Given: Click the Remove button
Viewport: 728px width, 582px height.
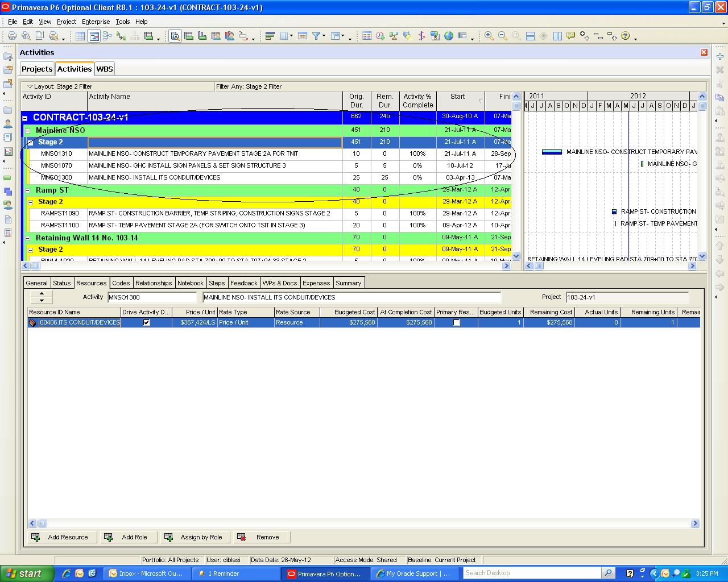Looking at the screenshot, I should [x=262, y=537].
